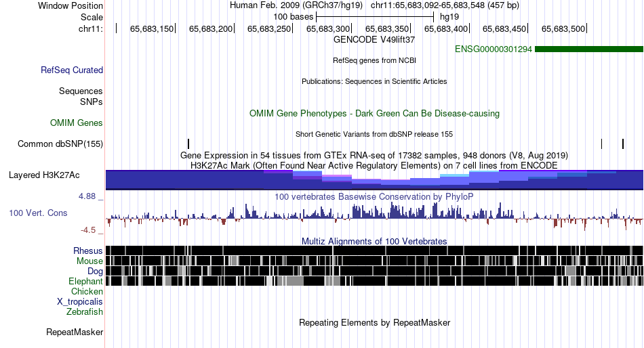This screenshot has height=348, width=644.
Task: Click the chr11: ruler label
Action: tap(91, 28)
